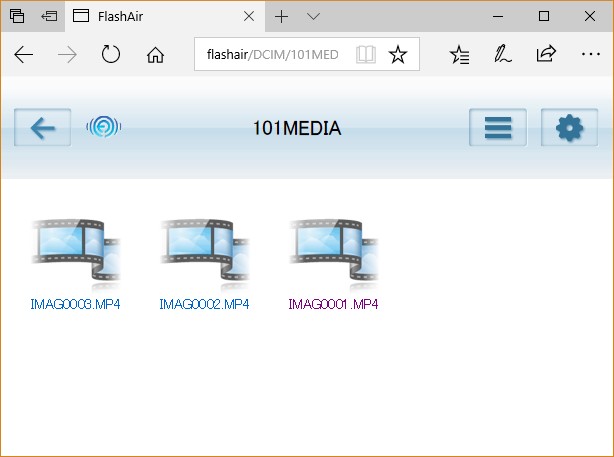614x457 pixels.
Task: Show tabs you've set aside icon
Action: tap(17, 16)
